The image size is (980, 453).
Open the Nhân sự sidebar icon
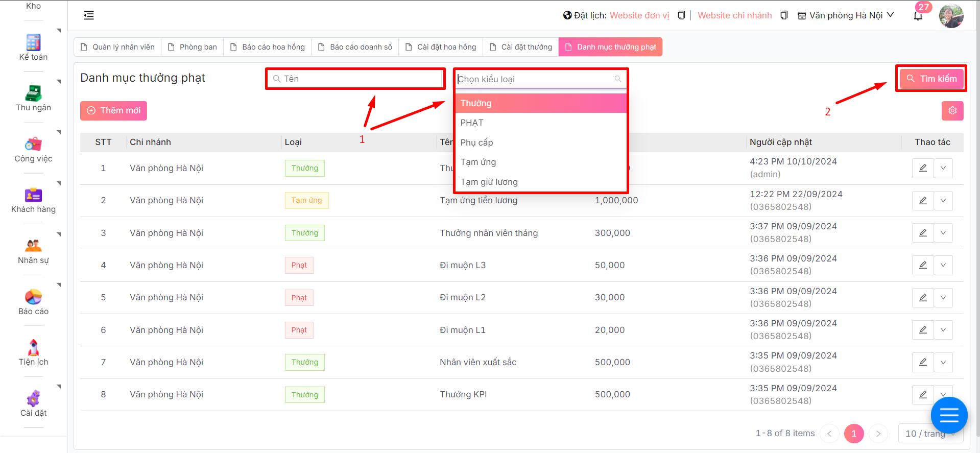[33, 246]
